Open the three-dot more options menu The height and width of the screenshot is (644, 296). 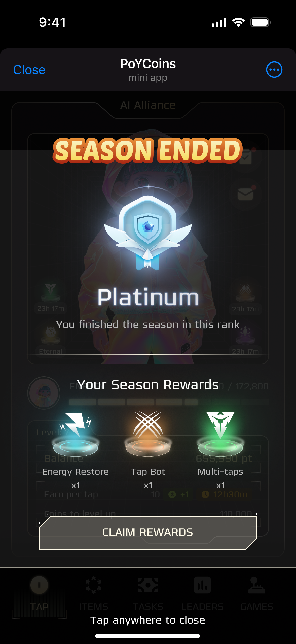pyautogui.click(x=274, y=70)
